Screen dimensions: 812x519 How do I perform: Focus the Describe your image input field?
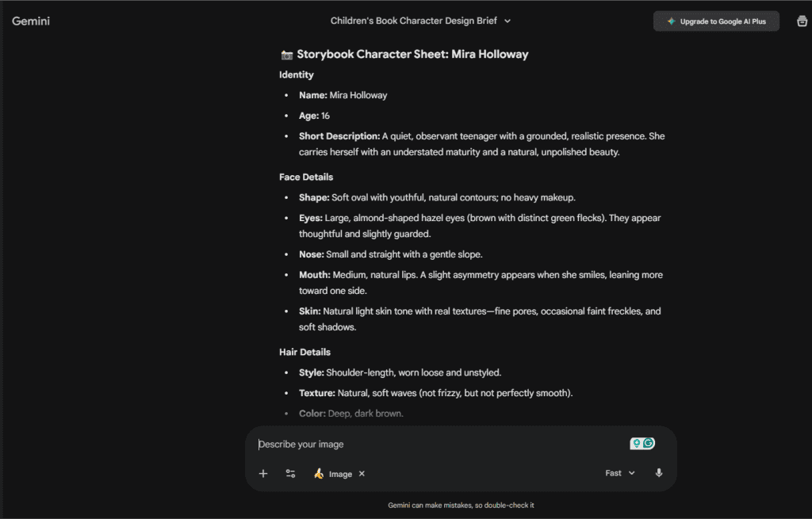[x=436, y=445]
